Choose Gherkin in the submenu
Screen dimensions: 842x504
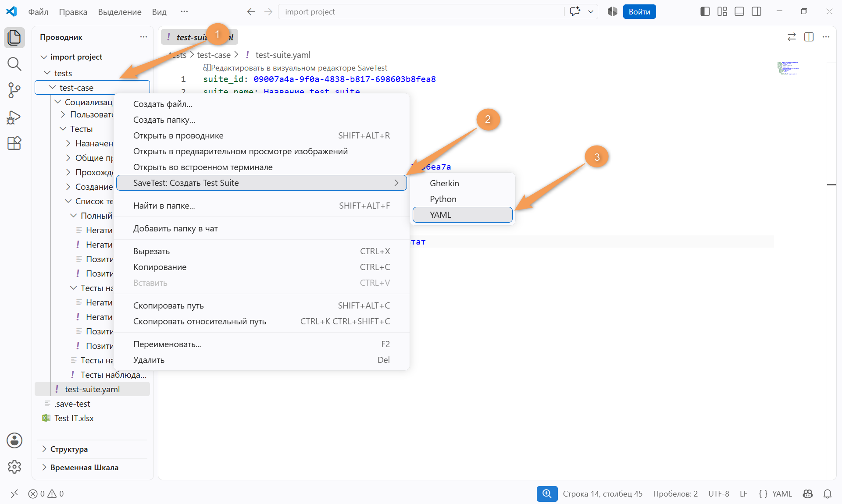[x=462, y=183]
